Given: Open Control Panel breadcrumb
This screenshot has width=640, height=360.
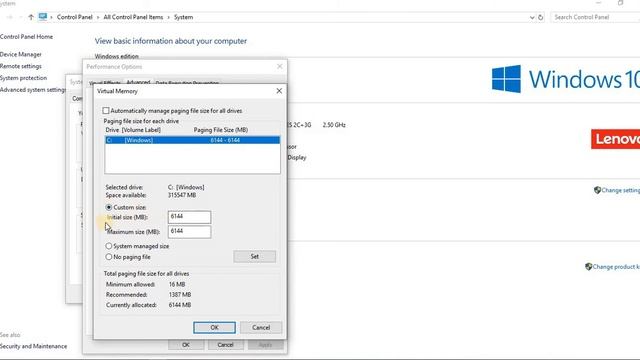Looking at the screenshot, I should (75, 17).
